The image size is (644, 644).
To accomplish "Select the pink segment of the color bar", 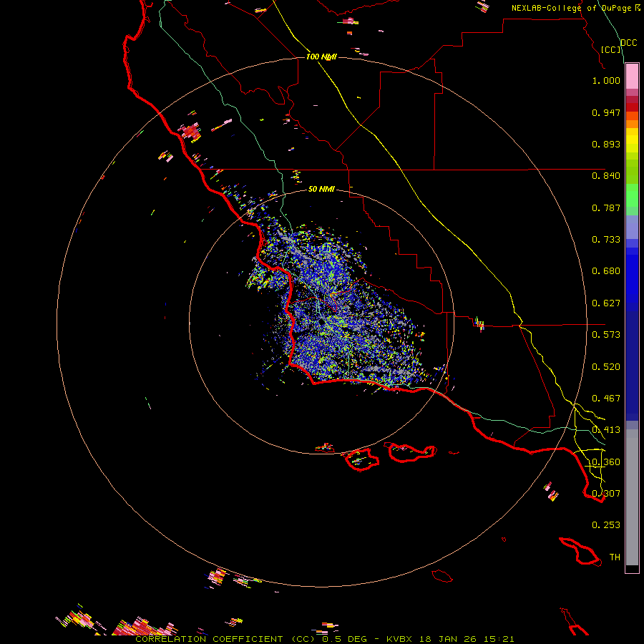I will [x=632, y=77].
